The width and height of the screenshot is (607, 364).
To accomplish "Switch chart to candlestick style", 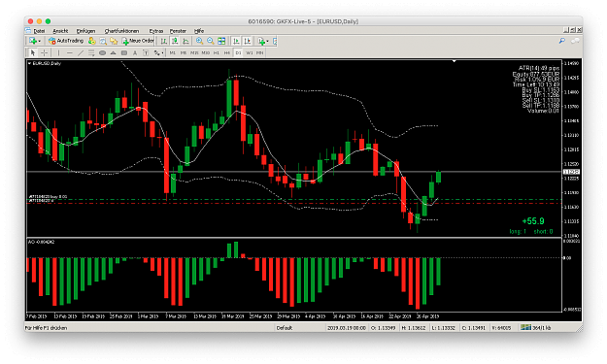I will 175,41.
